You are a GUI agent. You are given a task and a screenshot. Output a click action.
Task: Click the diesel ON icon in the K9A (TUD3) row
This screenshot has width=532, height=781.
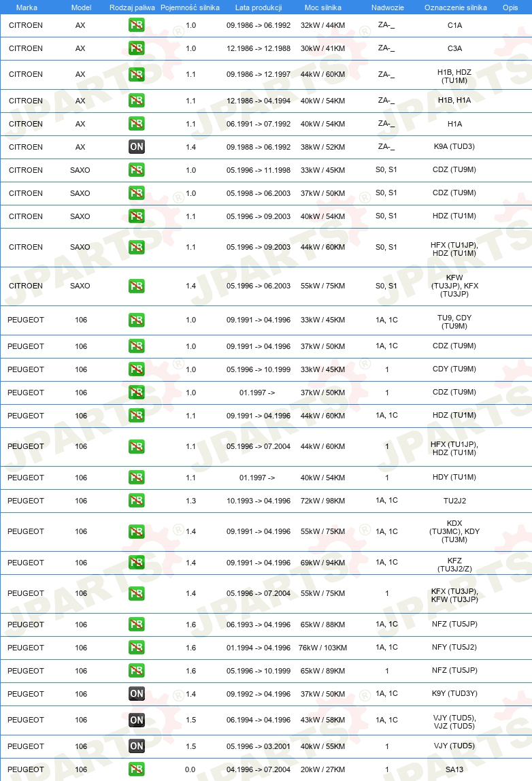137,147
